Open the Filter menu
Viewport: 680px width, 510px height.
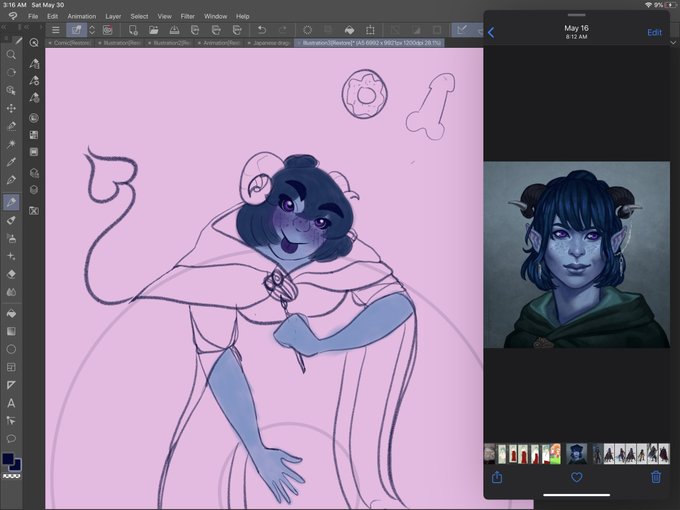pyautogui.click(x=187, y=16)
